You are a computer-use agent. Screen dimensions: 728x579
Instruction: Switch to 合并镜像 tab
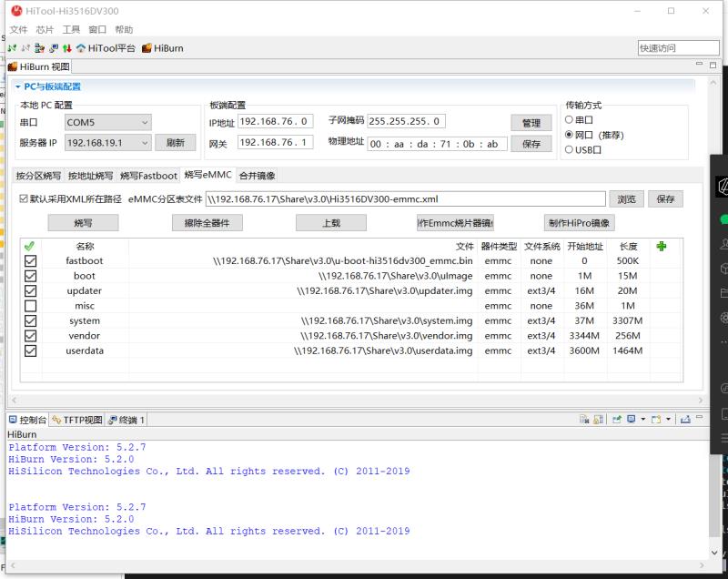pos(258,176)
